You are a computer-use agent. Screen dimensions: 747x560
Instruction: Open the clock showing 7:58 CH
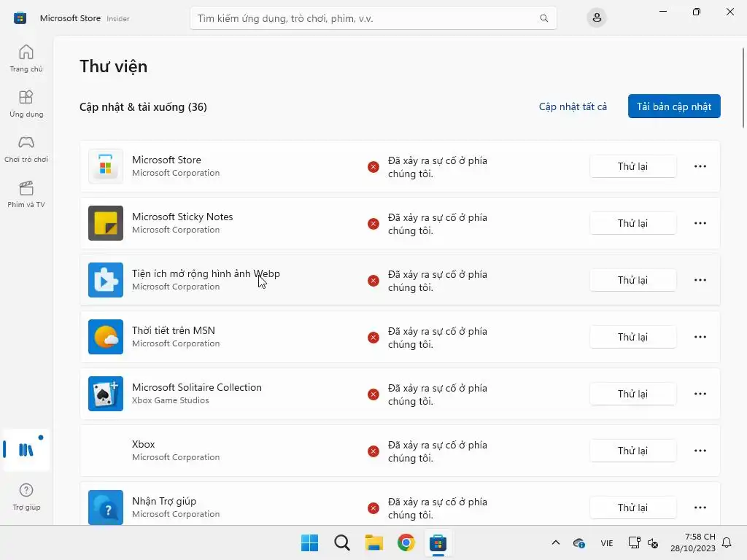pyautogui.click(x=693, y=542)
